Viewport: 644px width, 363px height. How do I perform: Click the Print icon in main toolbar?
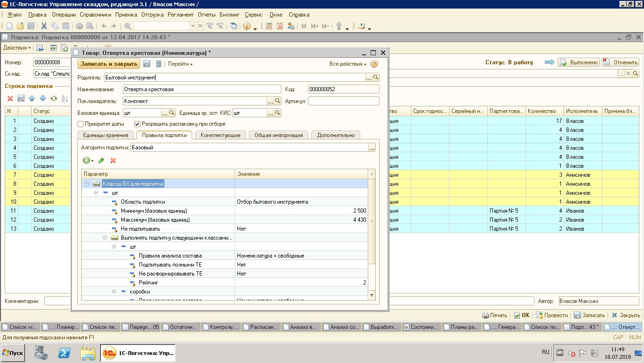click(80, 26)
